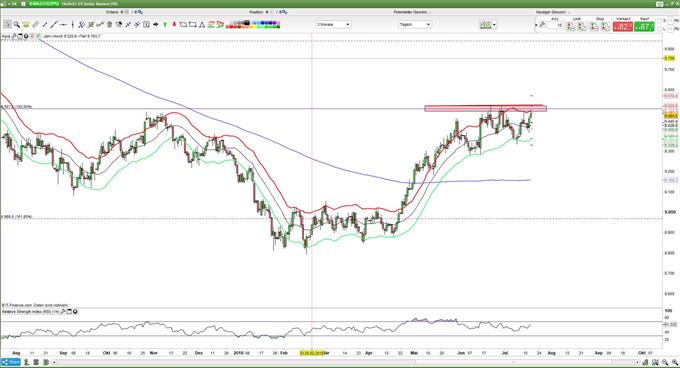
Task: Open the Fibonacci retracement tool
Action: (x=211, y=25)
